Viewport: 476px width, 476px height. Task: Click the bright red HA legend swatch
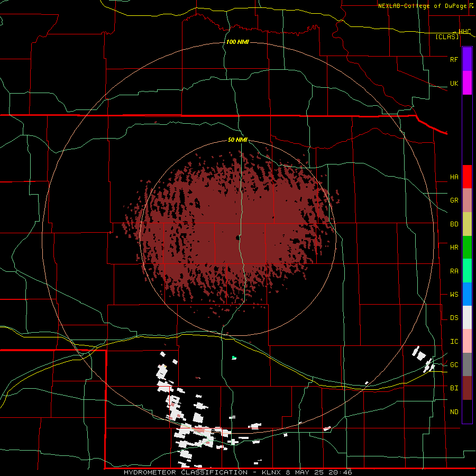467,177
